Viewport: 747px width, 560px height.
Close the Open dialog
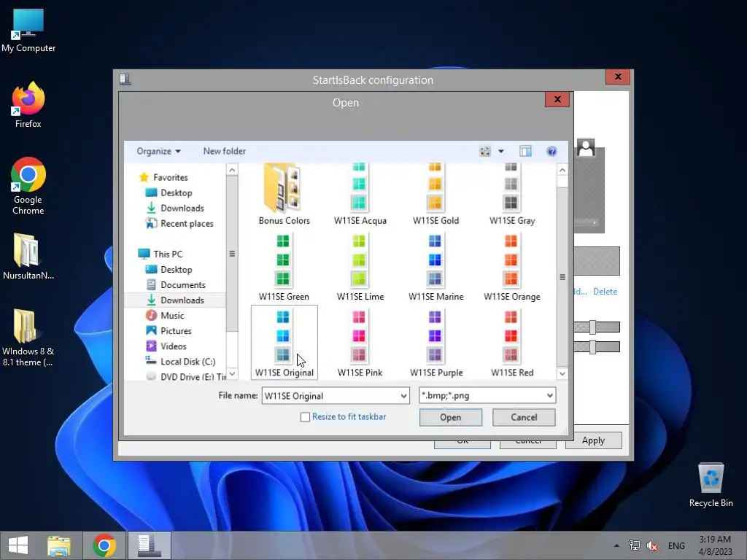(557, 99)
